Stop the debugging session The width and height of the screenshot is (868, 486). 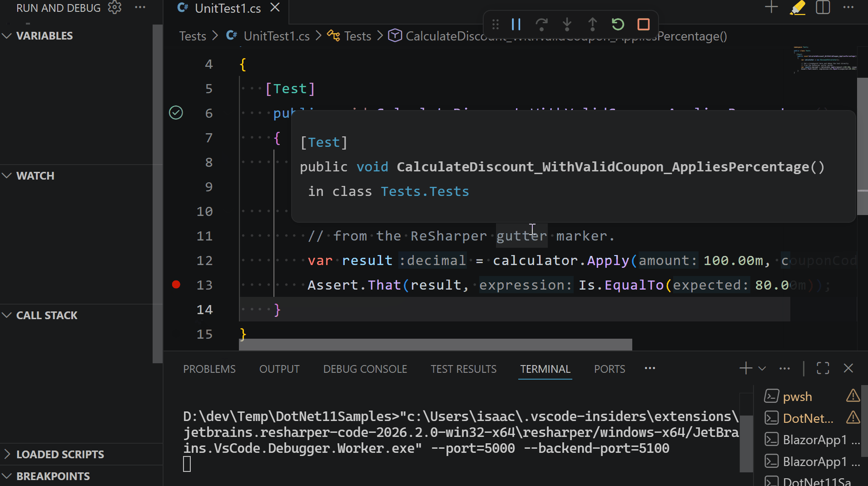643,24
